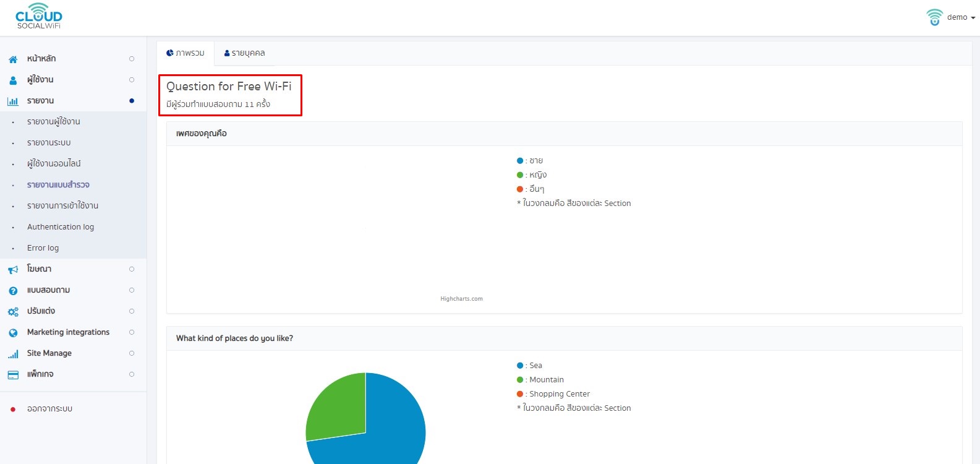Toggle the blue ชาย legend item
This screenshot has width=980, height=464.
[x=530, y=161]
